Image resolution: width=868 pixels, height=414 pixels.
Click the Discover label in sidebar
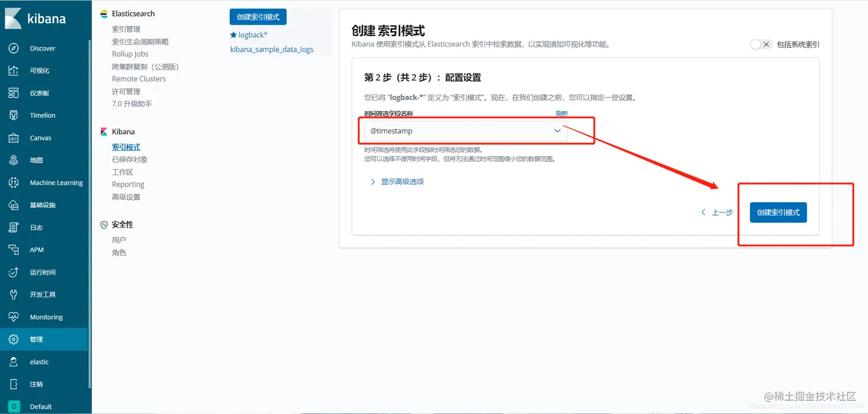click(x=42, y=48)
